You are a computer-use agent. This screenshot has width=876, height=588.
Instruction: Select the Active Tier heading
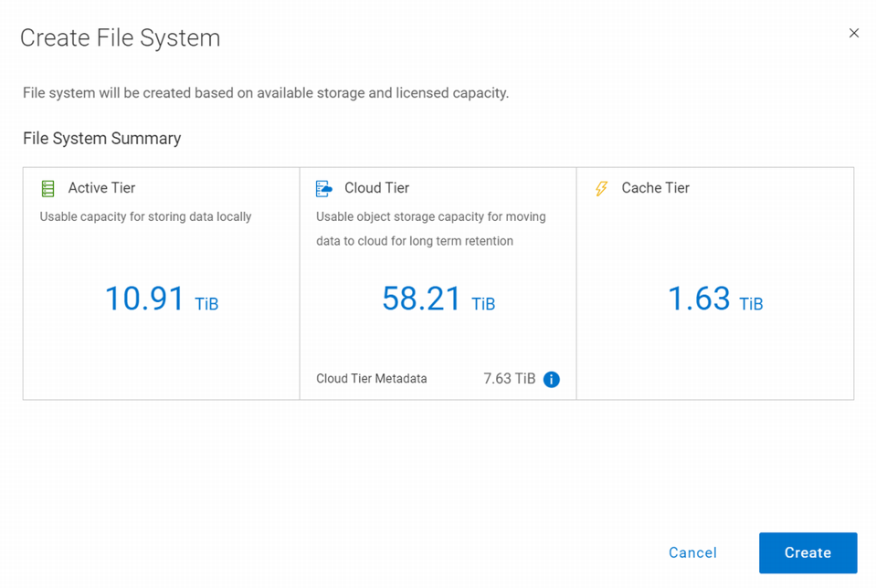coord(101,188)
